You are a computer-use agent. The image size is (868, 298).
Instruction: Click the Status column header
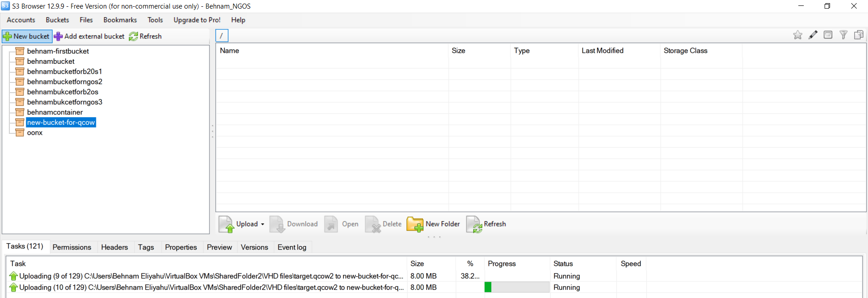point(583,264)
